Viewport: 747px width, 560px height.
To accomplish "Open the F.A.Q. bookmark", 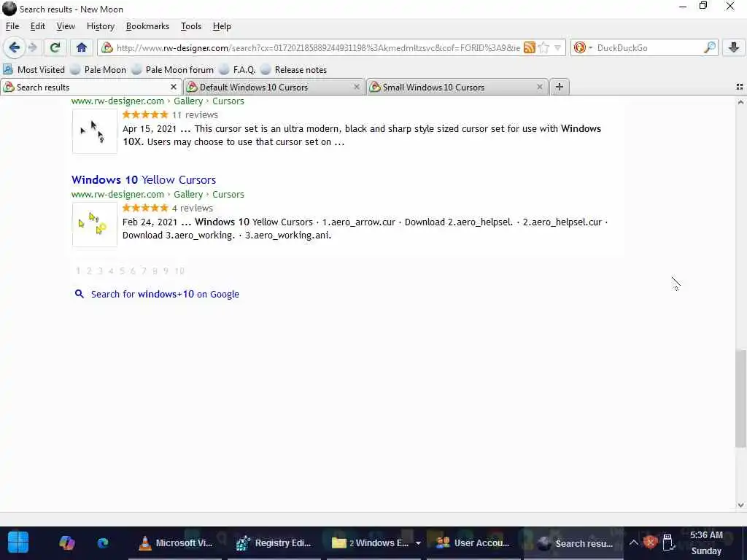I will 237,69.
